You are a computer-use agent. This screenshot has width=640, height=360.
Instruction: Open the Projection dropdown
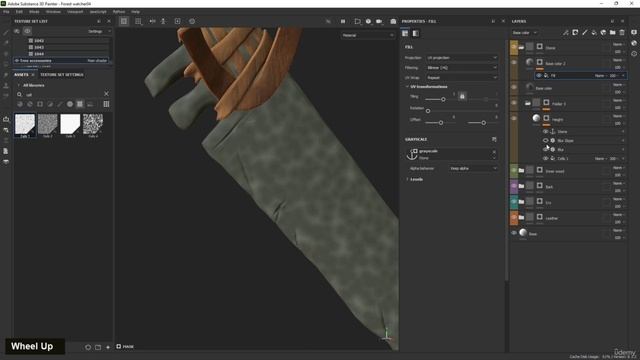tap(462, 58)
